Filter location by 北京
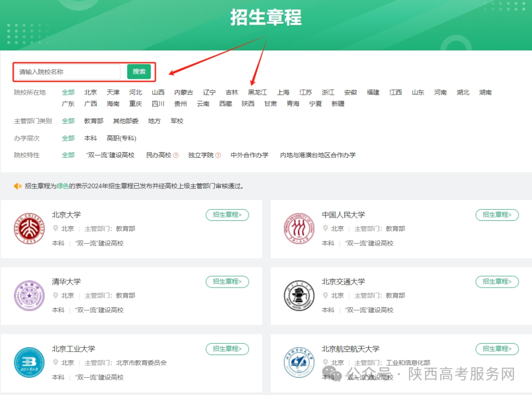Viewport: 532px width, 395px height. coord(91,92)
